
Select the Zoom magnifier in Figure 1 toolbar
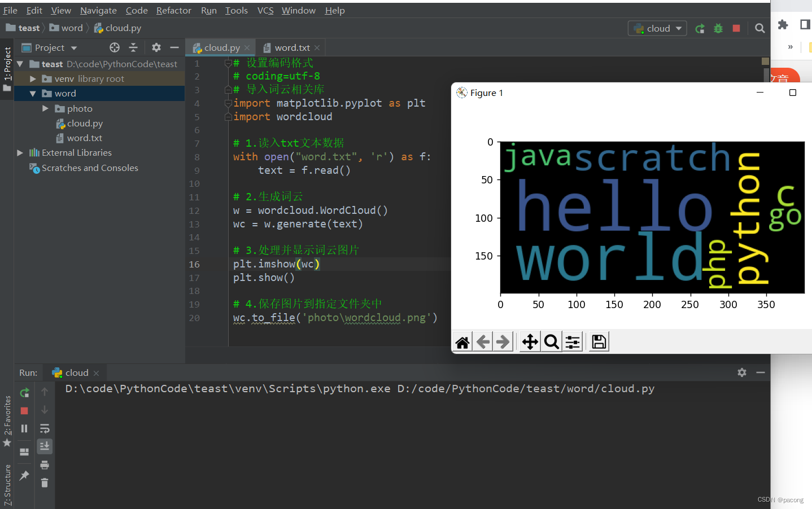point(551,342)
